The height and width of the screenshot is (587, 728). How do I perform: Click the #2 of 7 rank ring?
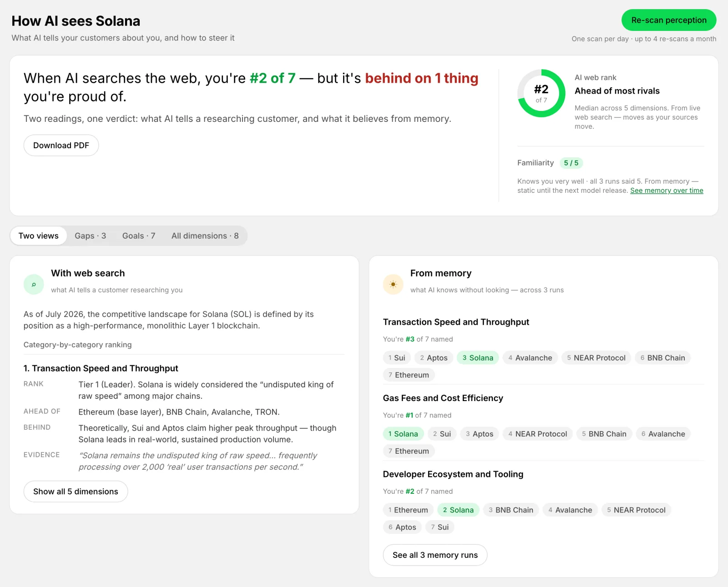tap(541, 93)
